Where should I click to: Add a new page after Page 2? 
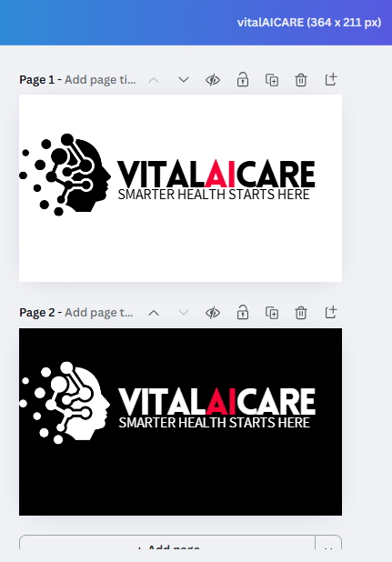point(331,312)
